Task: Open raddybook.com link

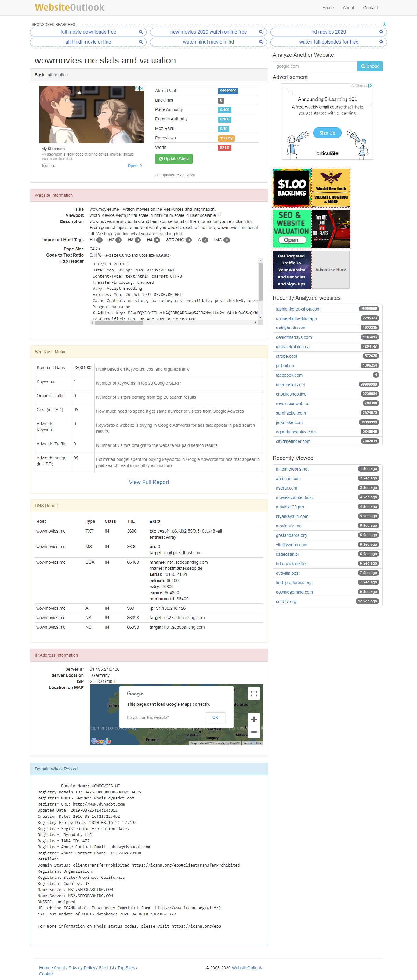Action: tap(290, 328)
